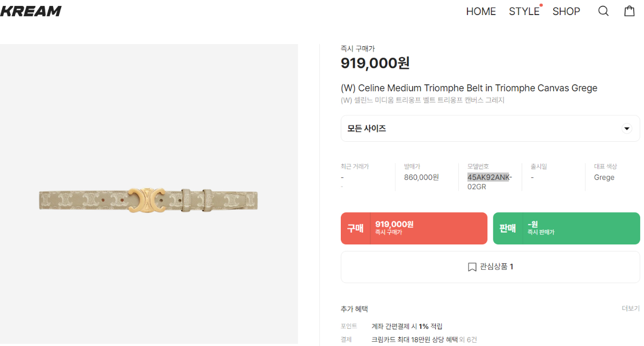Click the Celine belt product image
Viewport: 644px width, 346px height.
tap(149, 199)
